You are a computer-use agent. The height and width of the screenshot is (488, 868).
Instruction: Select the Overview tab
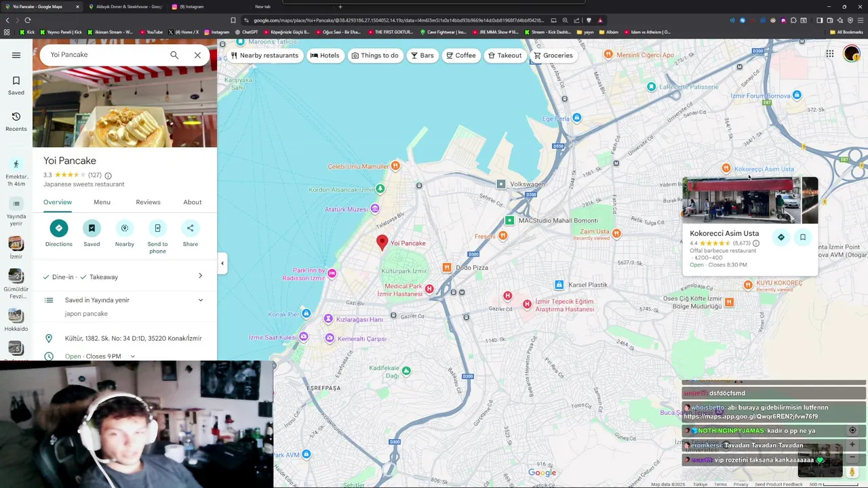point(58,202)
